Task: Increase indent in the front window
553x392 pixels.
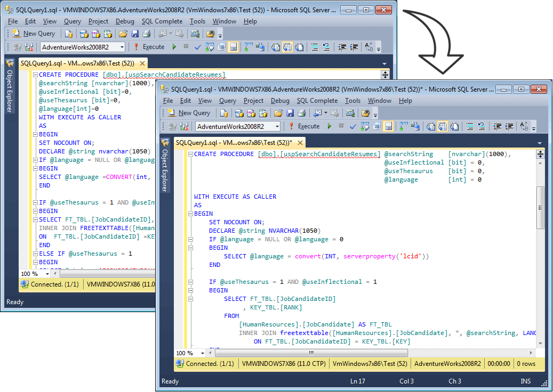Action: click(509, 126)
